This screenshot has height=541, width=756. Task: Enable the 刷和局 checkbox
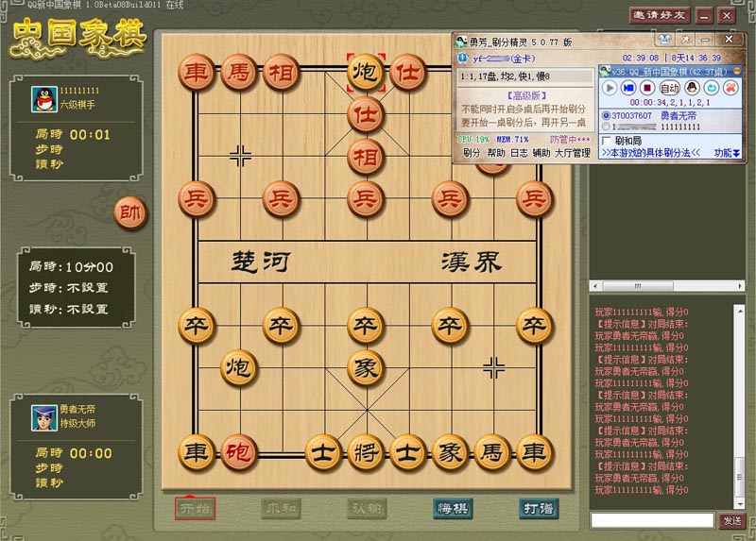click(x=607, y=141)
